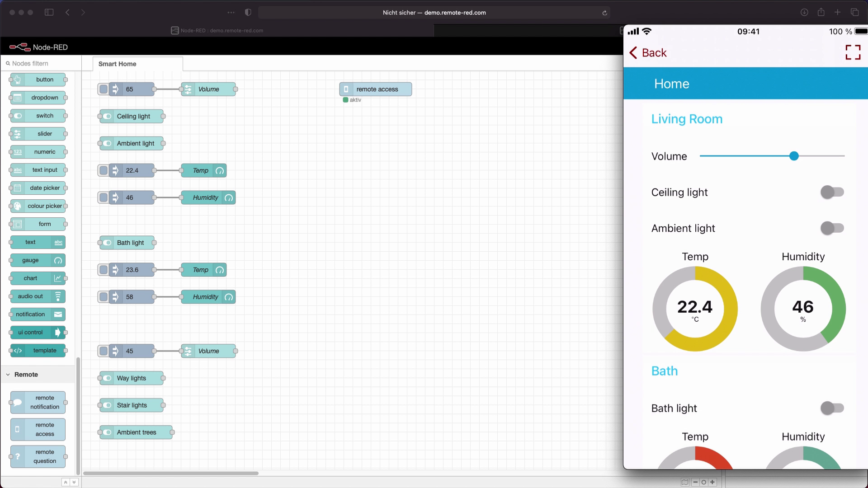The width and height of the screenshot is (868, 488).
Task: Click the colour picker palette node
Action: tap(38, 206)
